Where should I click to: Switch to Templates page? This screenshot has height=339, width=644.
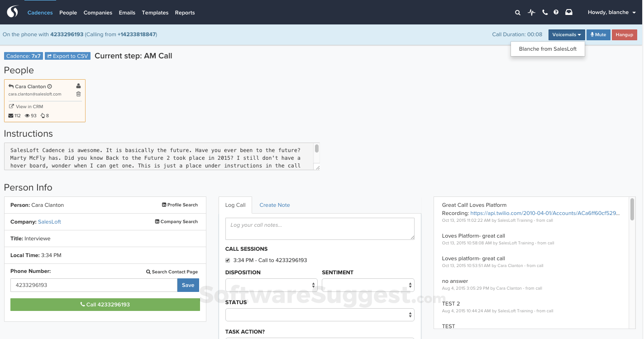155,13
